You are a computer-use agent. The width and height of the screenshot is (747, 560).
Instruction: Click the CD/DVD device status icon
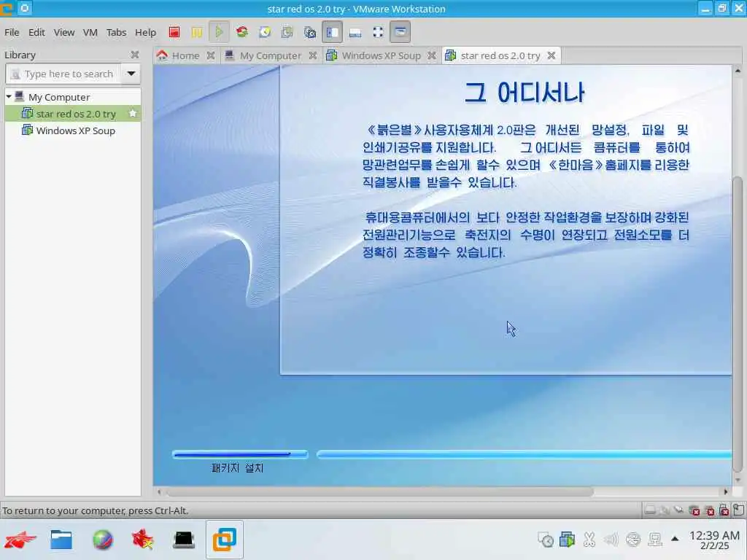(x=664, y=510)
